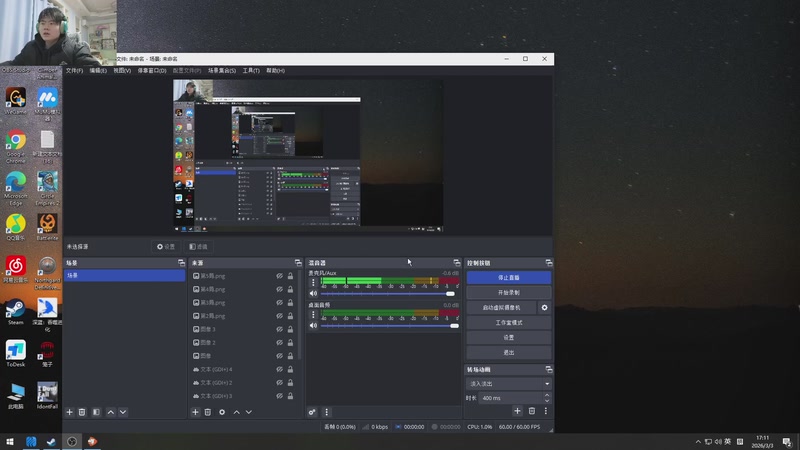800x450 pixels.
Task: Open transition three-dot properties menu
Action: [x=545, y=411]
